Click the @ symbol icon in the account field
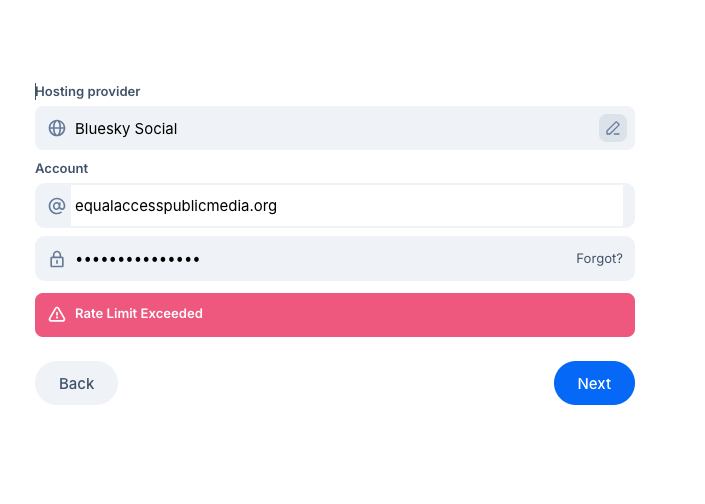This screenshot has height=504, width=705. pyautogui.click(x=57, y=206)
